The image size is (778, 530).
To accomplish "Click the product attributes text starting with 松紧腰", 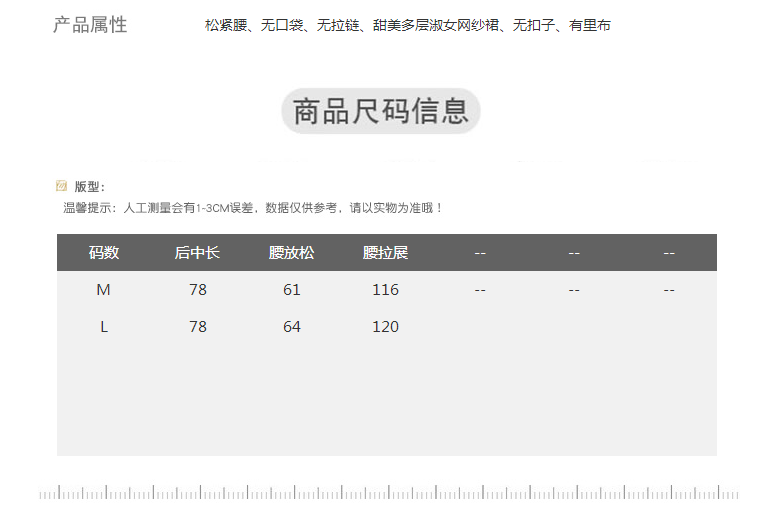I will [x=407, y=26].
